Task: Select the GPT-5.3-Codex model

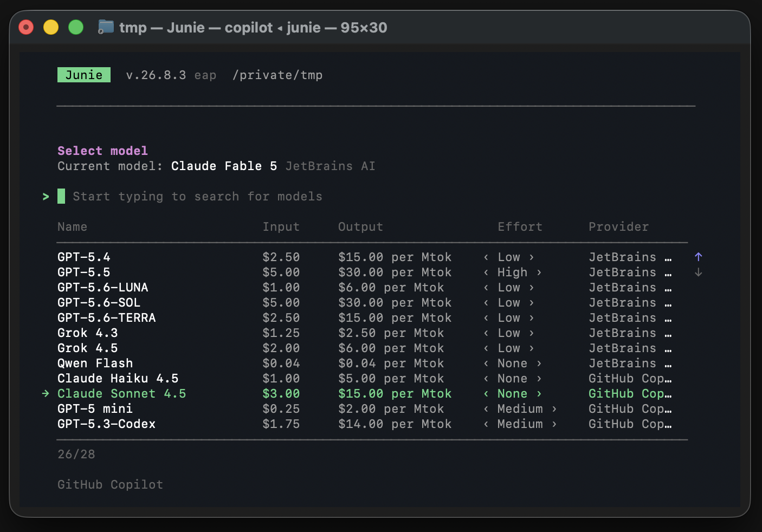Action: click(x=107, y=424)
